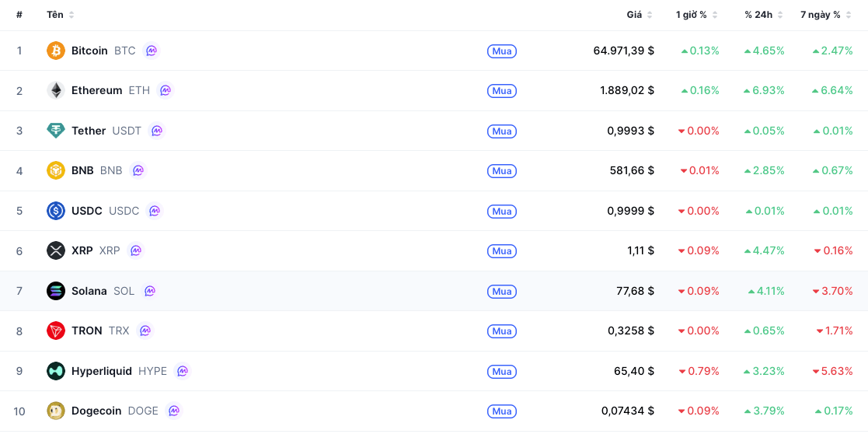Click Mua button in XRP row

tap(501, 251)
